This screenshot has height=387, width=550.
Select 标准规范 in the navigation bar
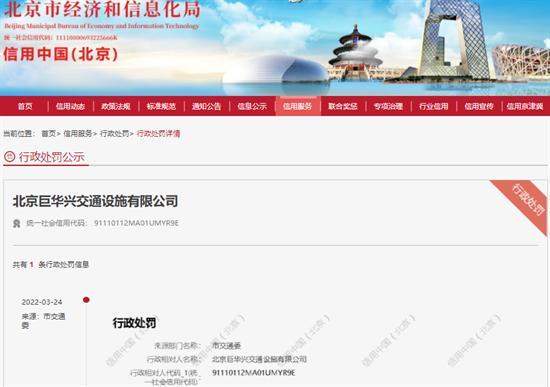(161, 106)
